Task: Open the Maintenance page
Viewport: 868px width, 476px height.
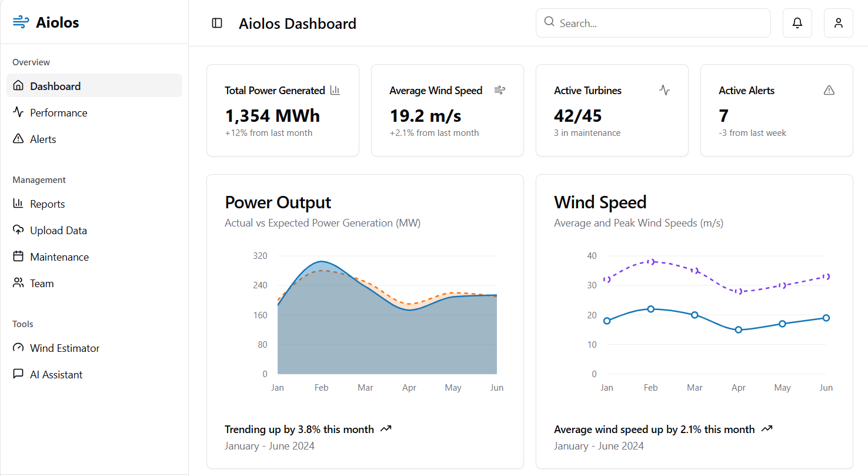Action: tap(59, 257)
